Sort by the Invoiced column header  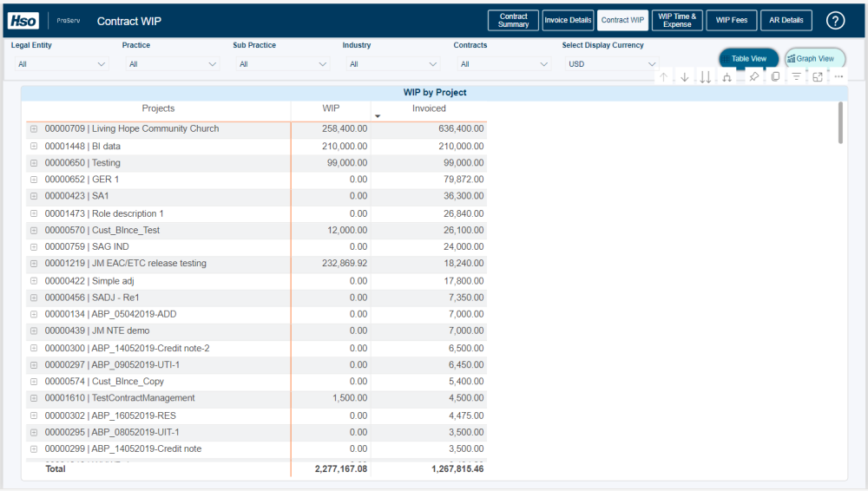pyautogui.click(x=429, y=109)
